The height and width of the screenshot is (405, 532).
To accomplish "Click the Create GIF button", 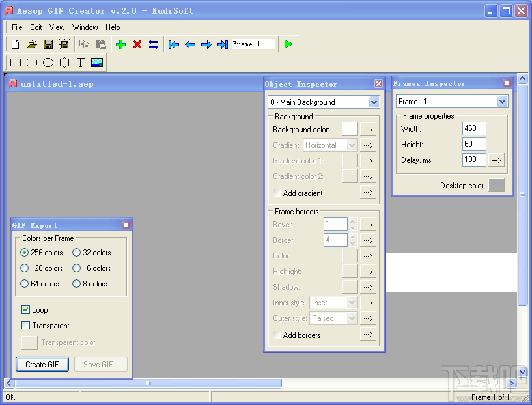I will 42,365.
